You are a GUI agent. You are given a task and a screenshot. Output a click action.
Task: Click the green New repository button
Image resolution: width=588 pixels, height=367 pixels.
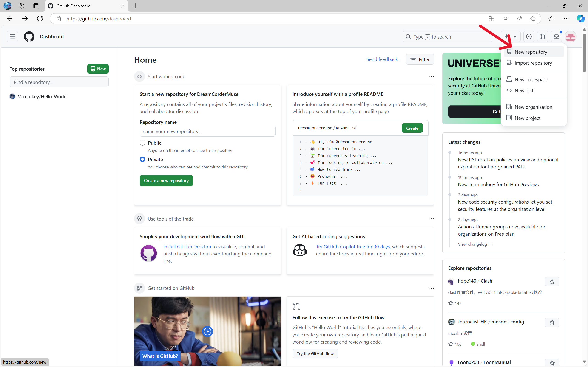98,69
